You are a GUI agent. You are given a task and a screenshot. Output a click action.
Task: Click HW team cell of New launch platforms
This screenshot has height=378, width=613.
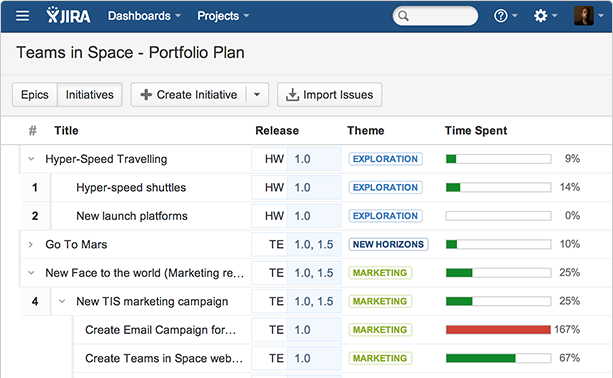point(270,216)
